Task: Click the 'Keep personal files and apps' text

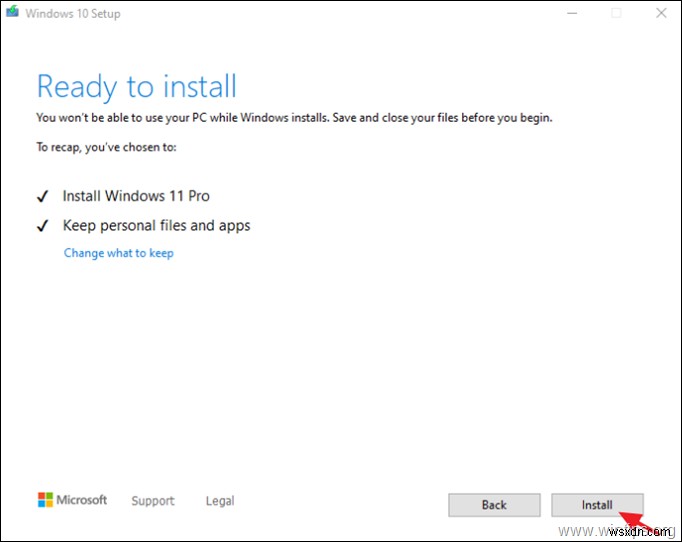Action: (157, 226)
